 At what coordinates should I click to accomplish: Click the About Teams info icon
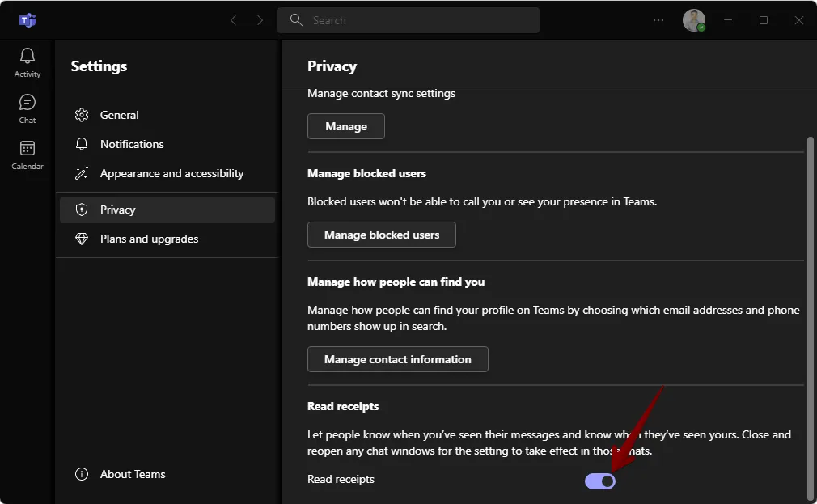pyautogui.click(x=82, y=475)
